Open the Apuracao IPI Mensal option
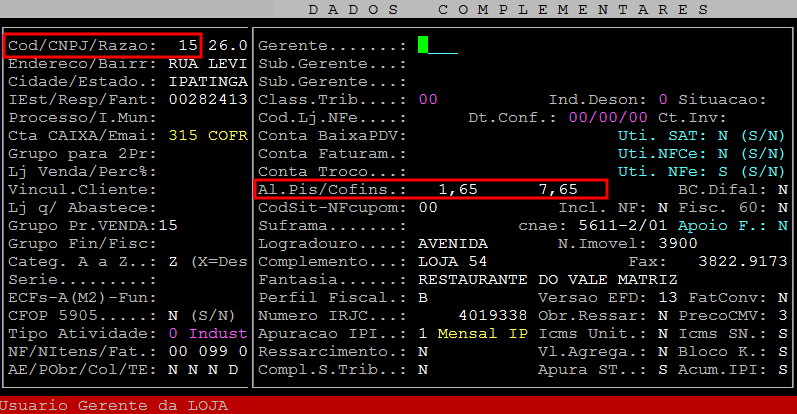 482,333
